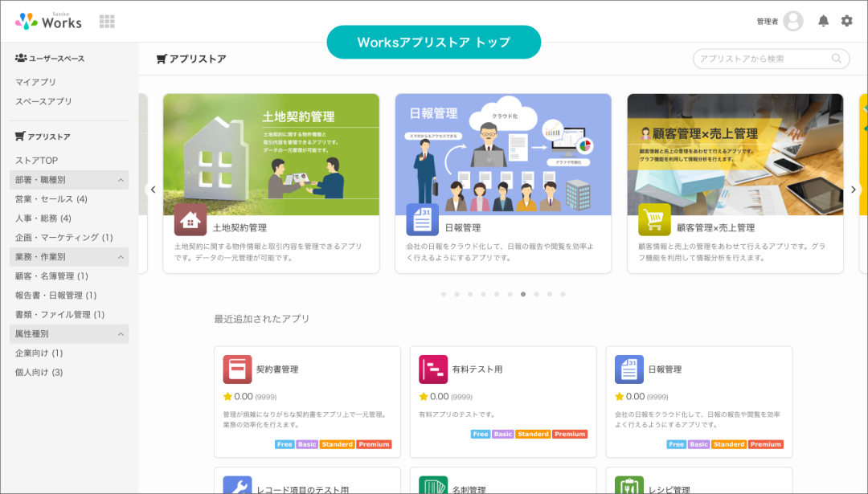The width and height of the screenshot is (868, 494).
Task: Open the 管理者 user avatar
Action: (x=792, y=21)
